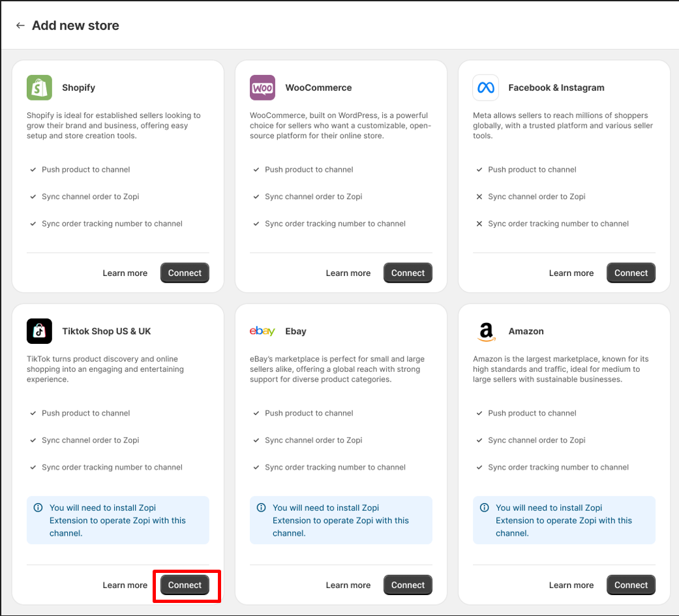Open Learn more for Ebay
Image resolution: width=679 pixels, height=616 pixels.
click(x=348, y=585)
